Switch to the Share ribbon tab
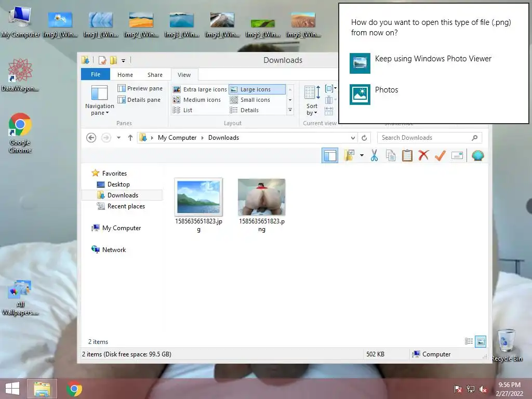 click(x=155, y=75)
